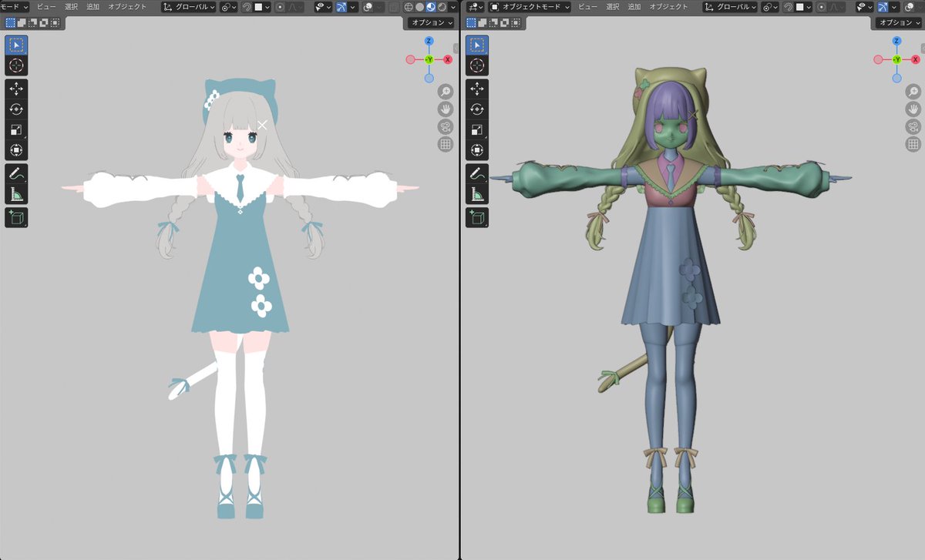Switch perspective/orthographic grid button in right viewport

[x=913, y=144]
